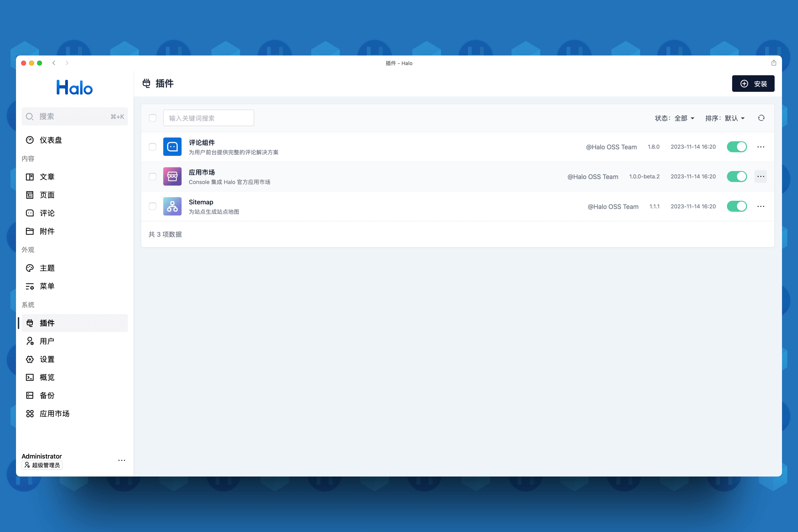Open the Sitemap plugin name link
This screenshot has width=798, height=532.
pyautogui.click(x=201, y=202)
